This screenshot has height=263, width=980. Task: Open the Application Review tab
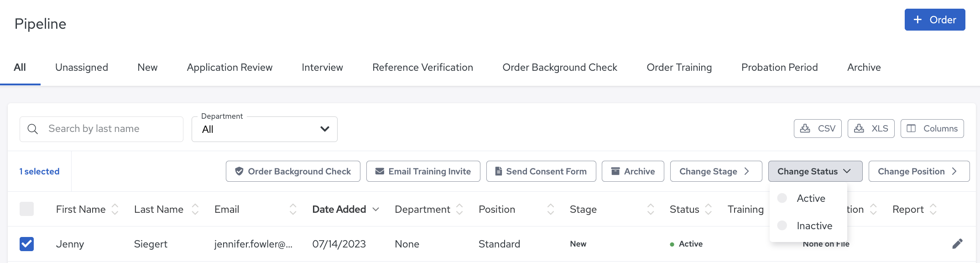click(x=229, y=68)
